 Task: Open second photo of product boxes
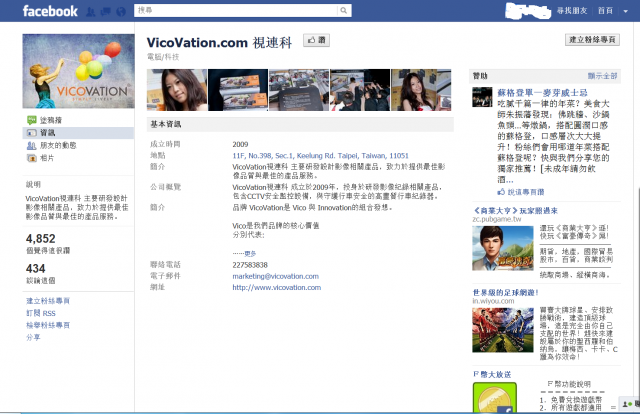(238, 90)
